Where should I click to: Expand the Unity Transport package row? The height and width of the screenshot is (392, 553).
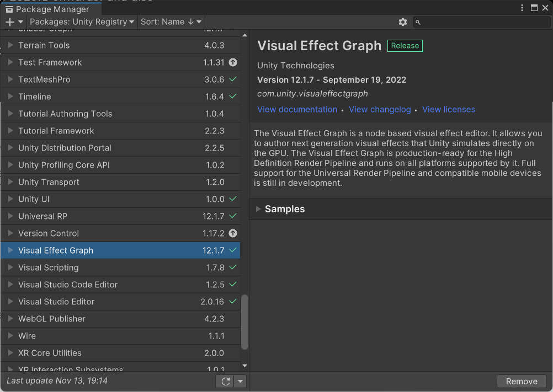[10, 182]
